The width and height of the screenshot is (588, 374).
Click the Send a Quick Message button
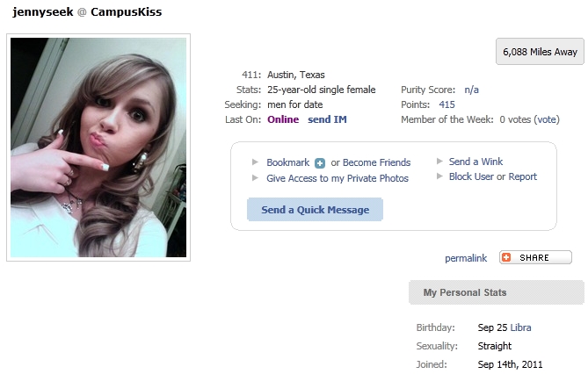coord(315,210)
